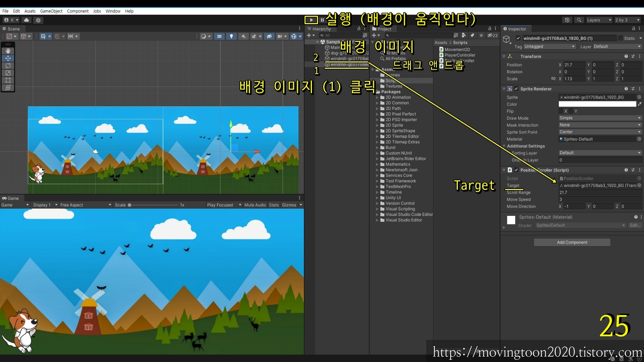Open the Tag dropdown (Untagged)
This screenshot has height=362, width=644.
point(549,47)
